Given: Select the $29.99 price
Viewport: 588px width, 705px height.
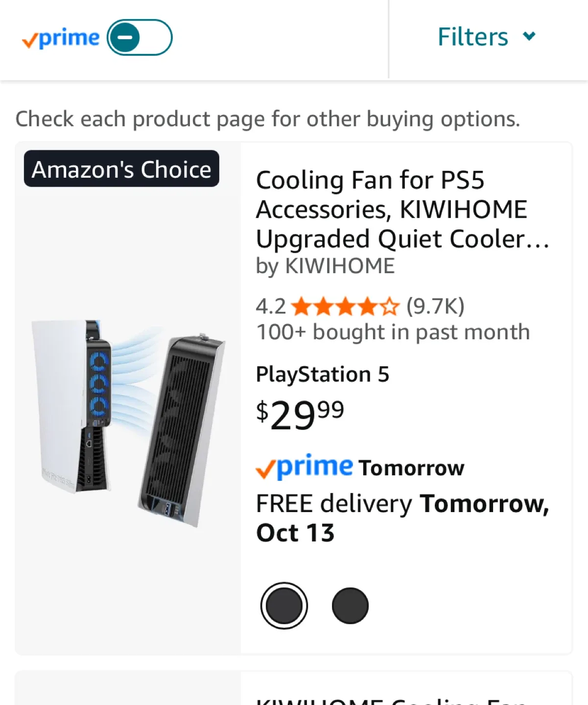Looking at the screenshot, I should pos(300,414).
